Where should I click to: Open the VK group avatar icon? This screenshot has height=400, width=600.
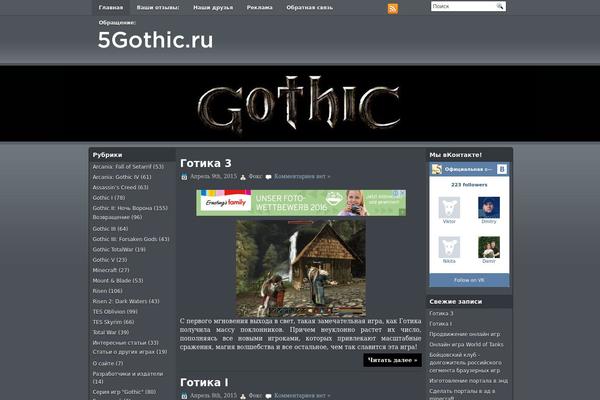(437, 169)
